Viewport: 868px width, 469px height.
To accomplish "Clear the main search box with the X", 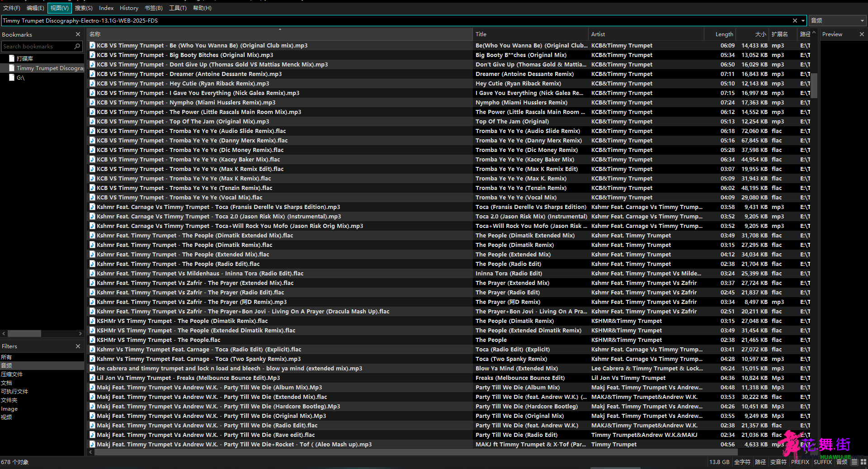I will click(x=795, y=20).
